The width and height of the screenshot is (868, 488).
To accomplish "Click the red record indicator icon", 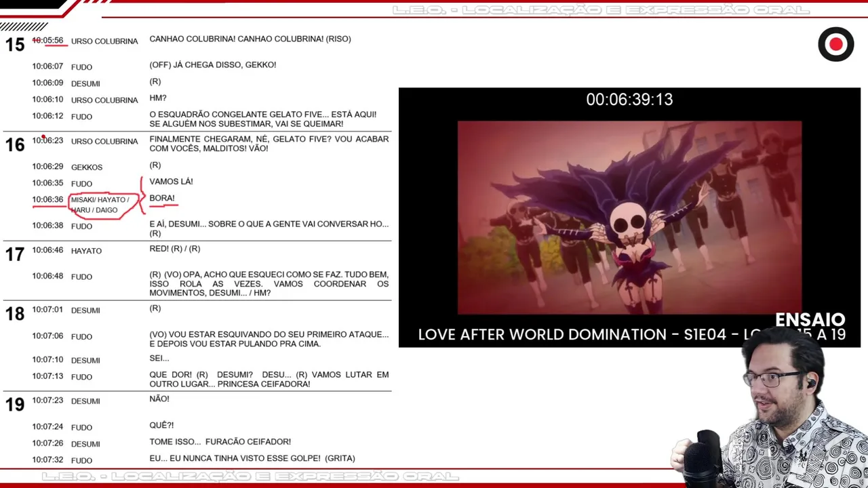I will coord(835,45).
